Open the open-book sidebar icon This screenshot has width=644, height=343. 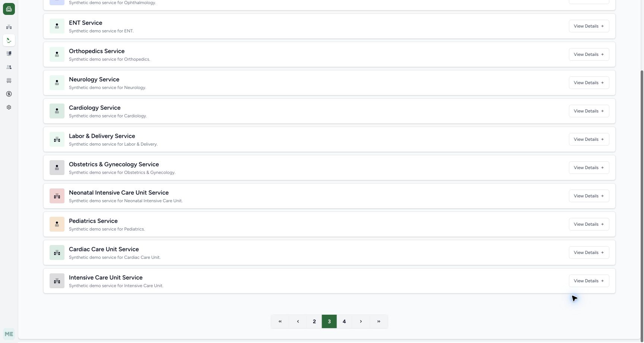tap(9, 54)
